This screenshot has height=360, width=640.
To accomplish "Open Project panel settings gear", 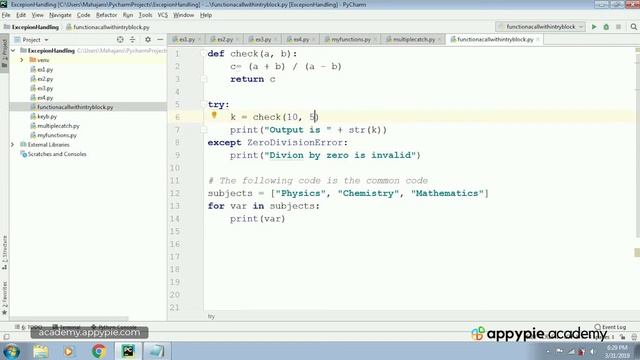I will click(x=148, y=40).
